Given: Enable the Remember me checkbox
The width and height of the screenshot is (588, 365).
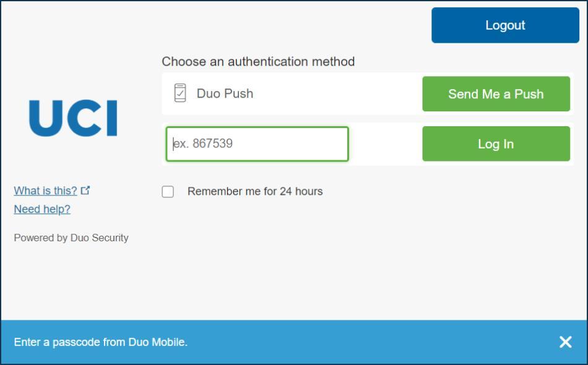Looking at the screenshot, I should pos(168,192).
